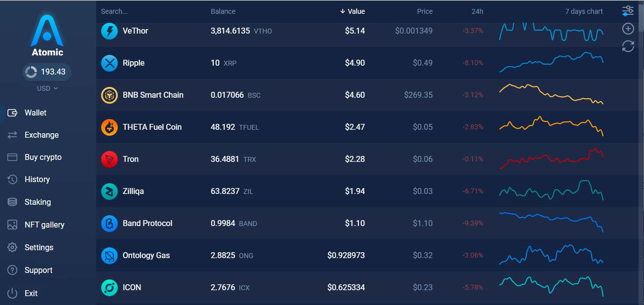Open the NFT gallery
Screen dimensions: 644x305
44,225
